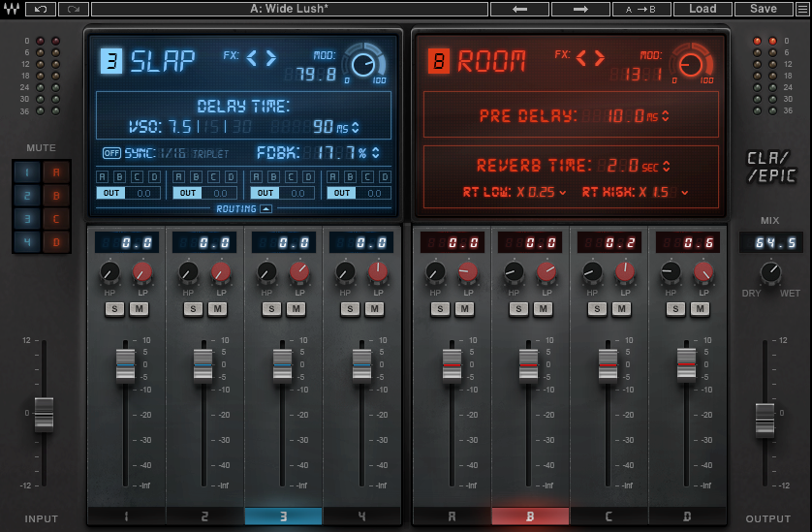Select delay channel tab 2
The height and width of the screenshot is (532, 812).
205,516
